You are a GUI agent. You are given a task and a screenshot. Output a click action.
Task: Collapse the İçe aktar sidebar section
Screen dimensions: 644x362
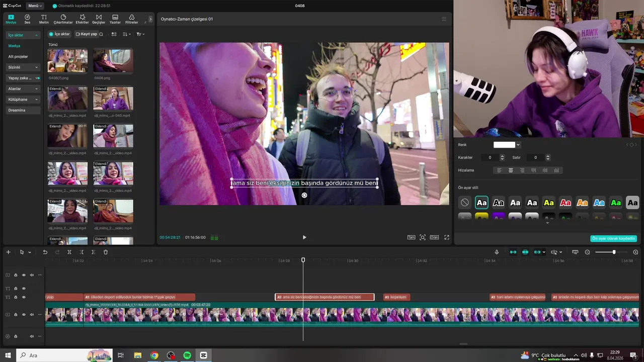(36, 35)
